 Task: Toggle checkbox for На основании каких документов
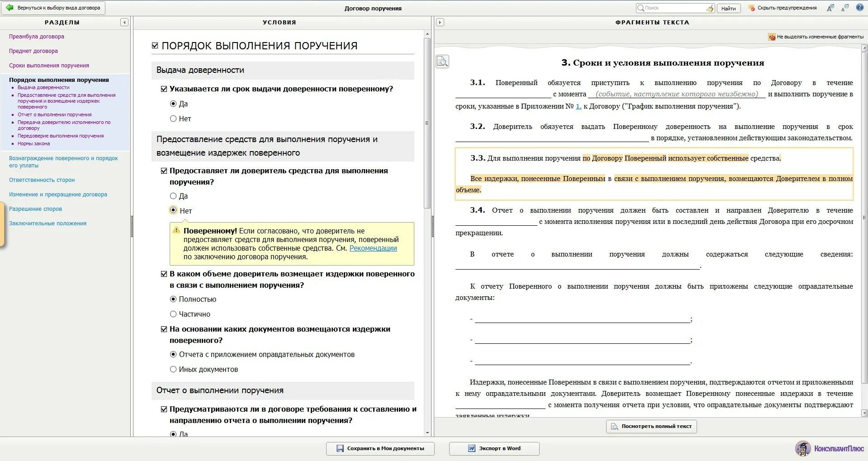coord(164,329)
